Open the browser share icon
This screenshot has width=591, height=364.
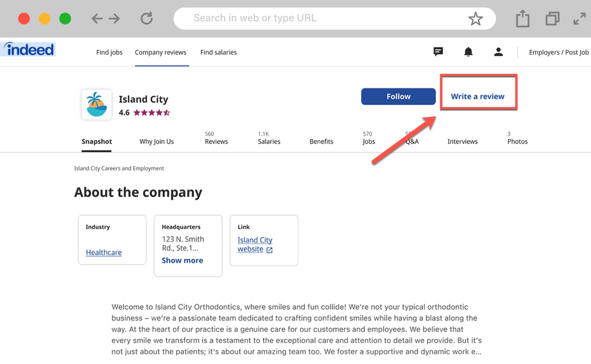(x=523, y=18)
